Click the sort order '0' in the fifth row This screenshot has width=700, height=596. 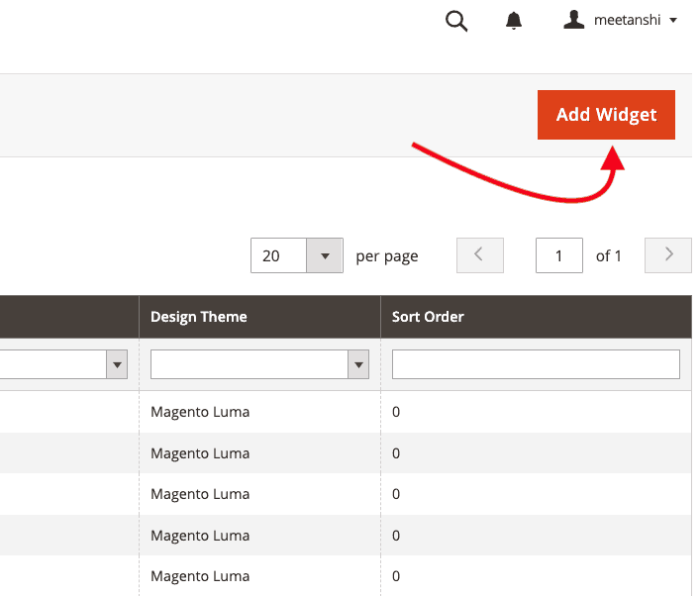pyautogui.click(x=396, y=576)
